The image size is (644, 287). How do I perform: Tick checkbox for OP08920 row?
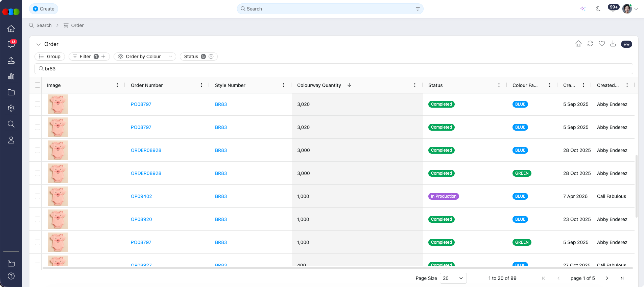(38, 219)
